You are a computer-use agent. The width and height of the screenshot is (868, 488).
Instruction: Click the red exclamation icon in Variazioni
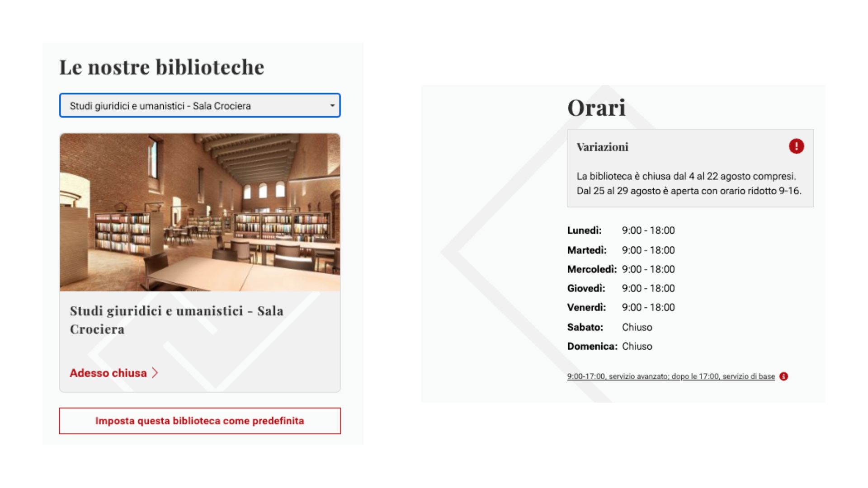pyautogui.click(x=796, y=146)
